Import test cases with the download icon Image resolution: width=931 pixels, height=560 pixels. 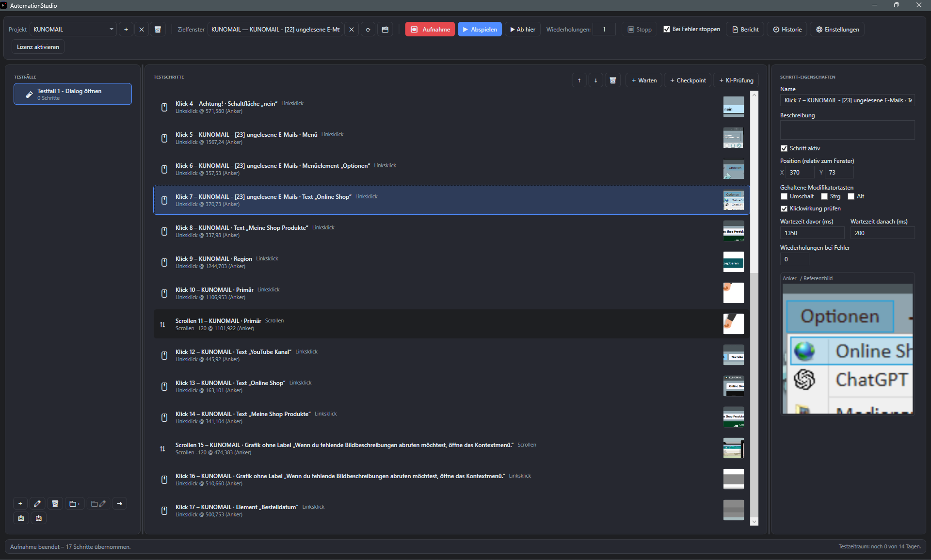(39, 518)
